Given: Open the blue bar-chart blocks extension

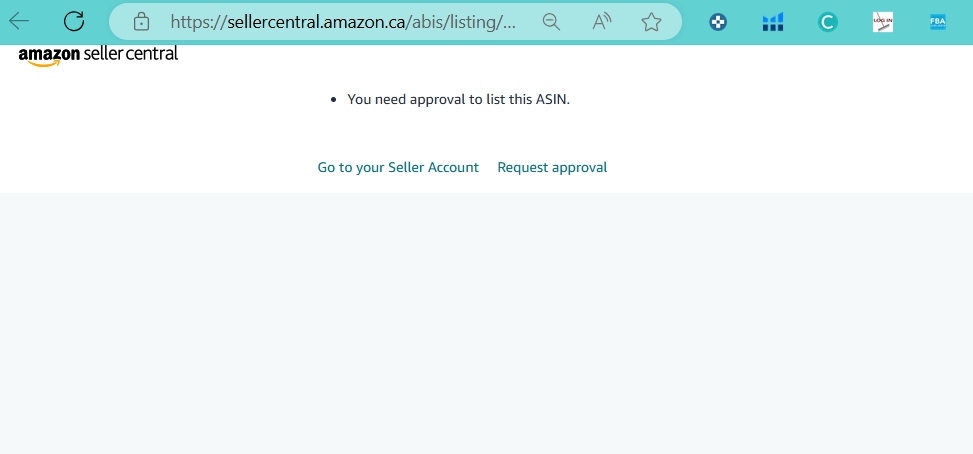Looking at the screenshot, I should click(773, 22).
